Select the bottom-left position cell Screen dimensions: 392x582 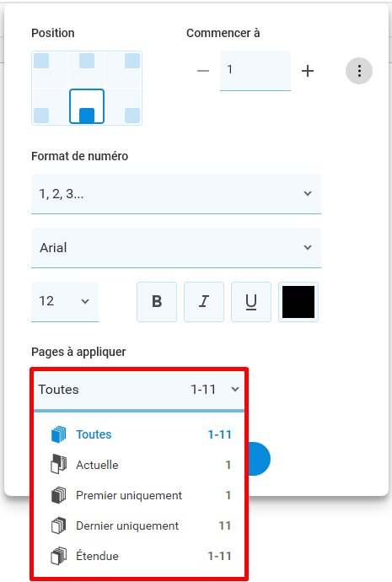(51, 106)
